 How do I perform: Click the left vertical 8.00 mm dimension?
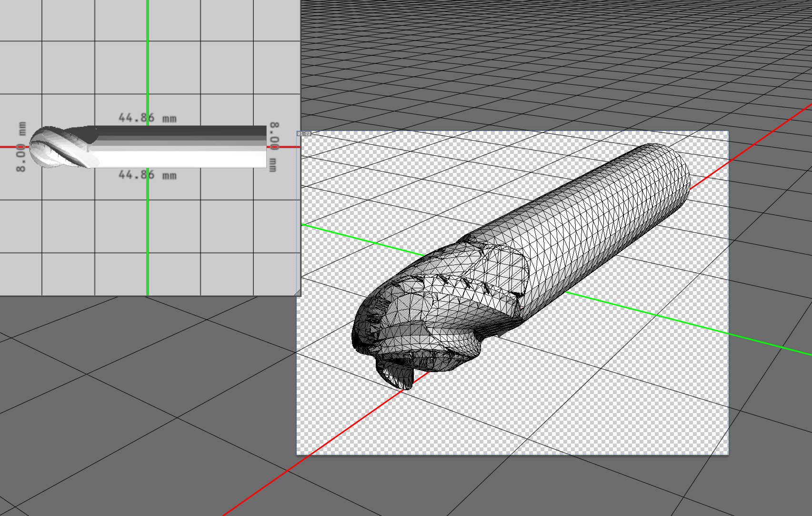click(x=21, y=147)
